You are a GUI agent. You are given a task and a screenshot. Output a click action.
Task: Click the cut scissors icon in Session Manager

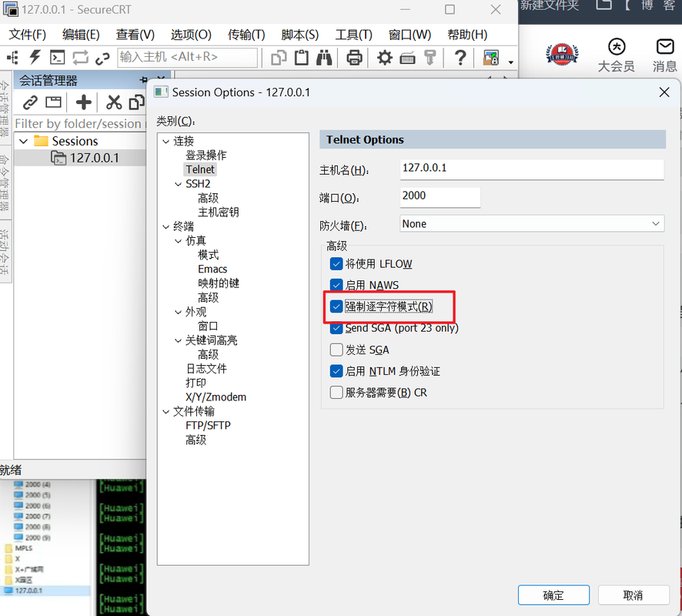tap(114, 102)
